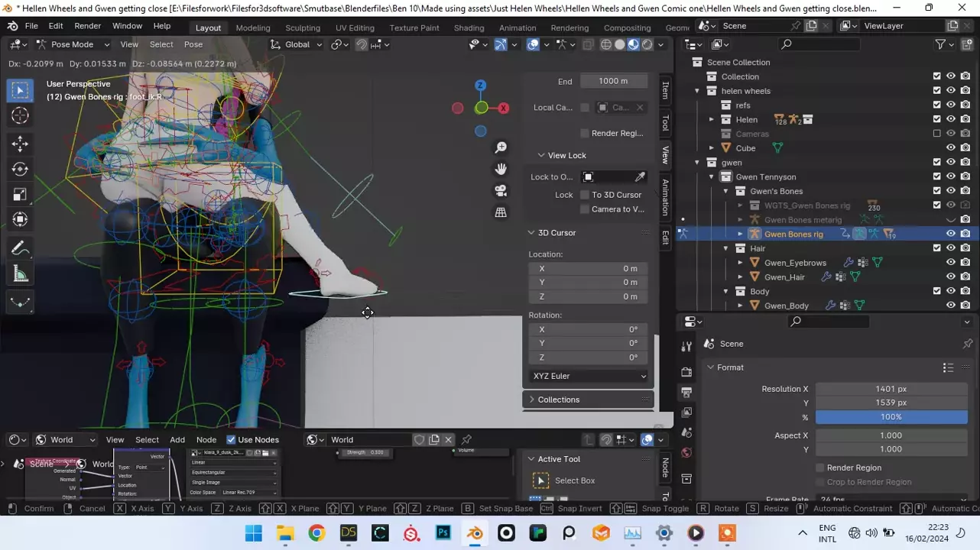The image size is (980, 550).
Task: Hide the Cube object with eye icon
Action: (x=951, y=148)
